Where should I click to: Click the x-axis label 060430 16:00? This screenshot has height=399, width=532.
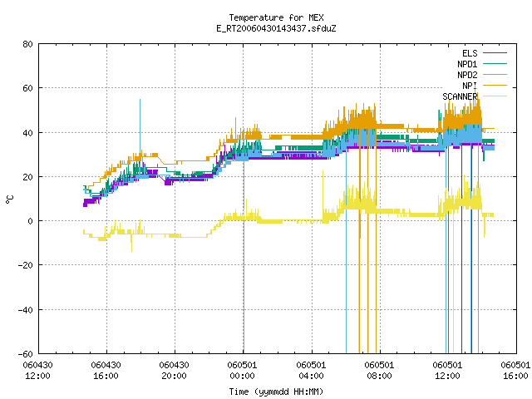106,370
